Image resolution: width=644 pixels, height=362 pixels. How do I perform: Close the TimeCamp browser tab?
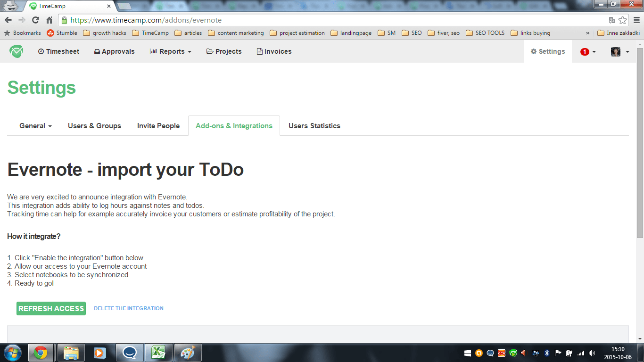tap(109, 6)
